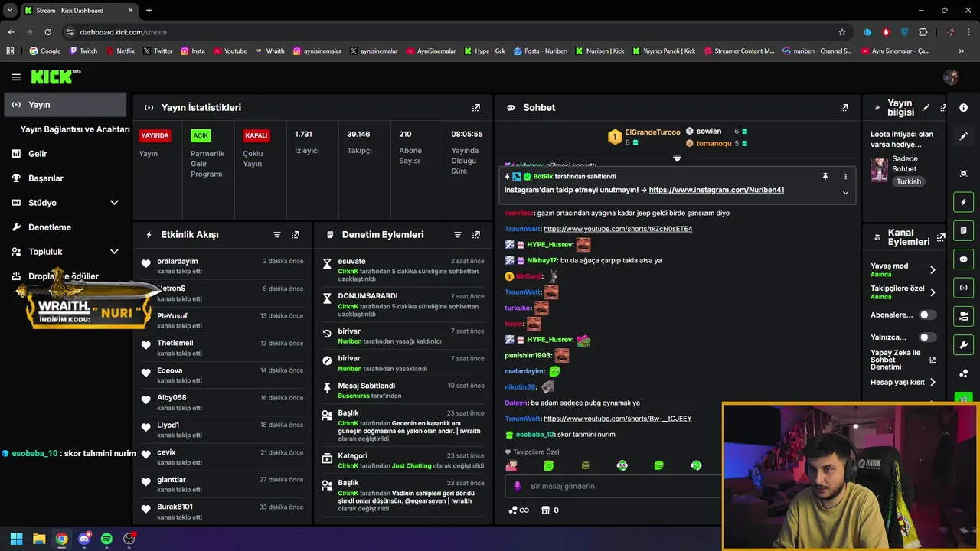Open Yayın Bağlantısı ve Anahtarı in the sidebar
Image resolution: width=980 pixels, height=551 pixels.
[75, 129]
